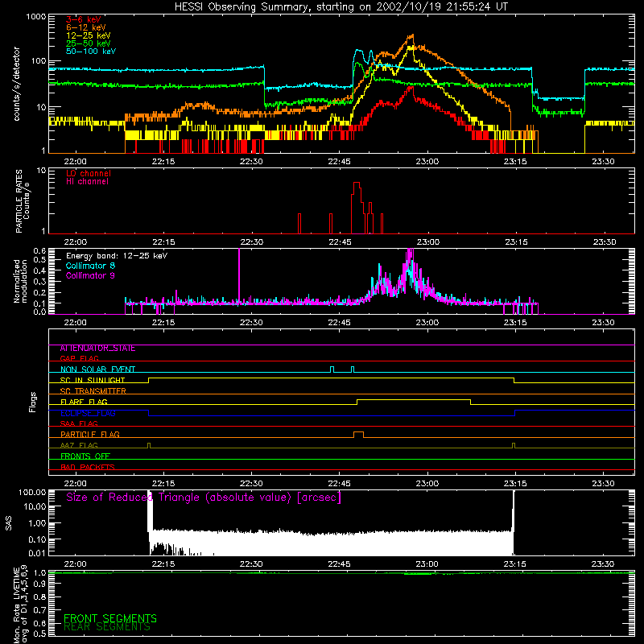The width and height of the screenshot is (644, 644).
Task: Select the '3-6 keV' legend label
Action: pyautogui.click(x=84, y=19)
